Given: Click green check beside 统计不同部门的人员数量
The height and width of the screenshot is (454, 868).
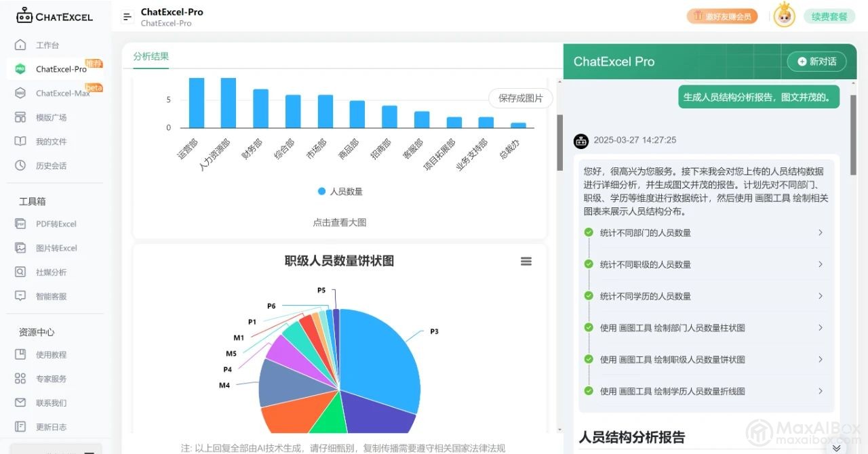Looking at the screenshot, I should coord(589,232).
